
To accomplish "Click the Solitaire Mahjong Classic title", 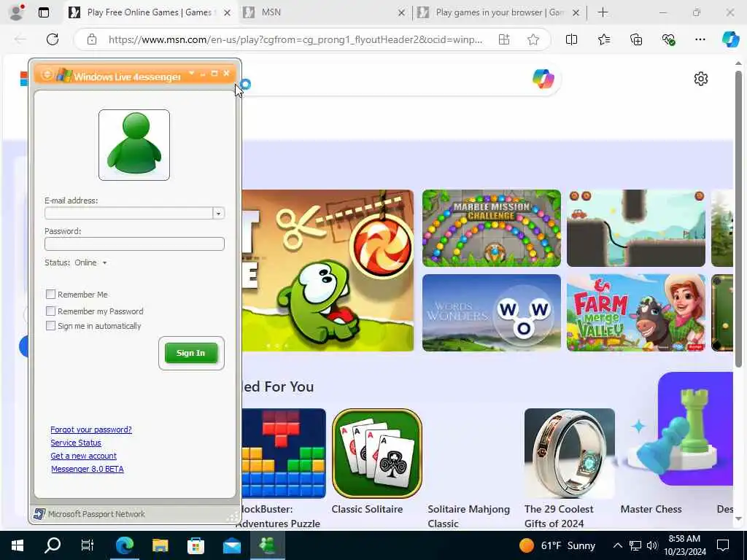I will pos(469,516).
